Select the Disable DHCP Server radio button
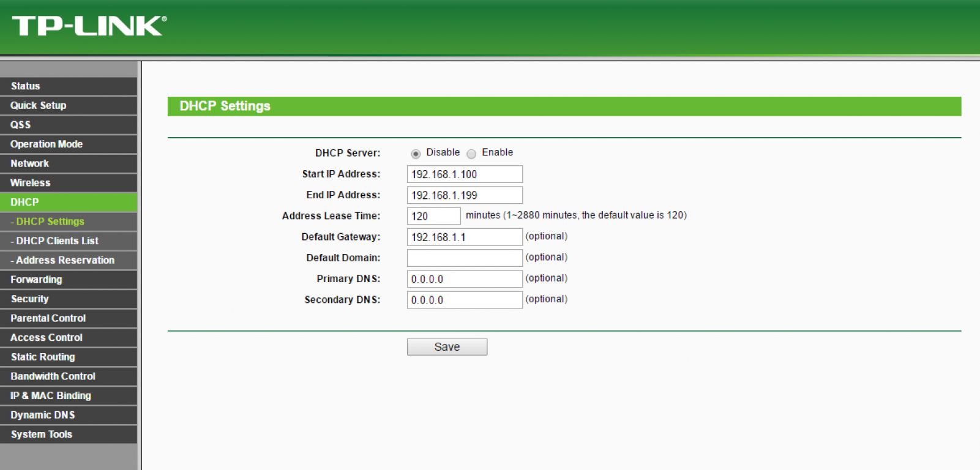 (416, 154)
